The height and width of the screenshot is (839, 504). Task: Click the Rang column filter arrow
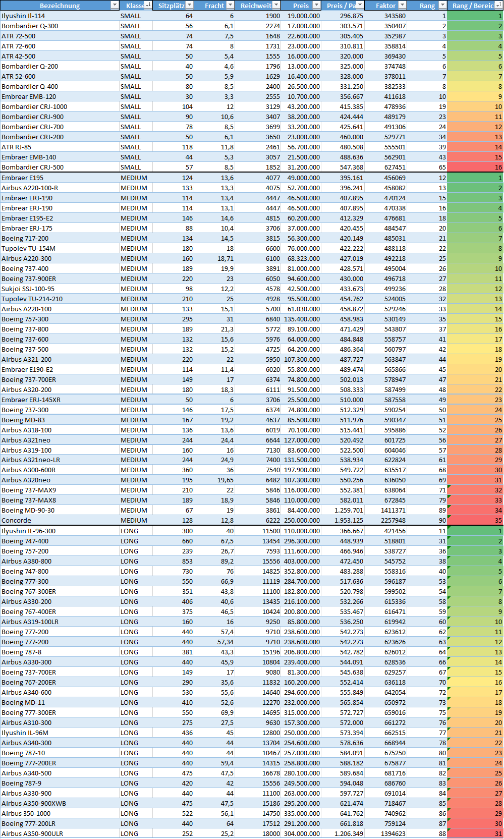pos(442,5)
